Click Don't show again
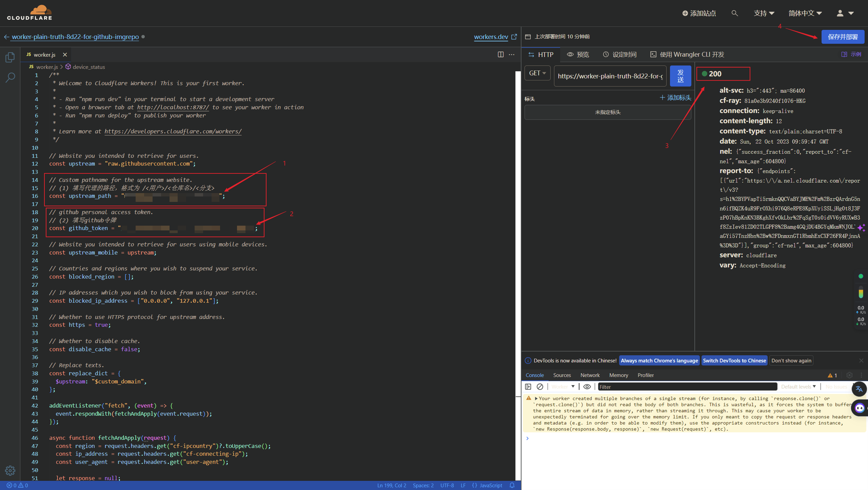 tap(791, 360)
